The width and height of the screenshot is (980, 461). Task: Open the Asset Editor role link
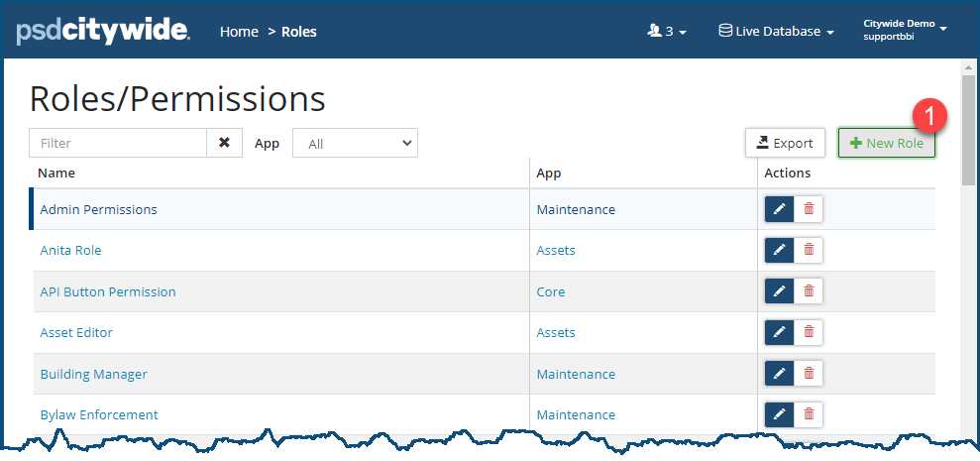point(76,333)
